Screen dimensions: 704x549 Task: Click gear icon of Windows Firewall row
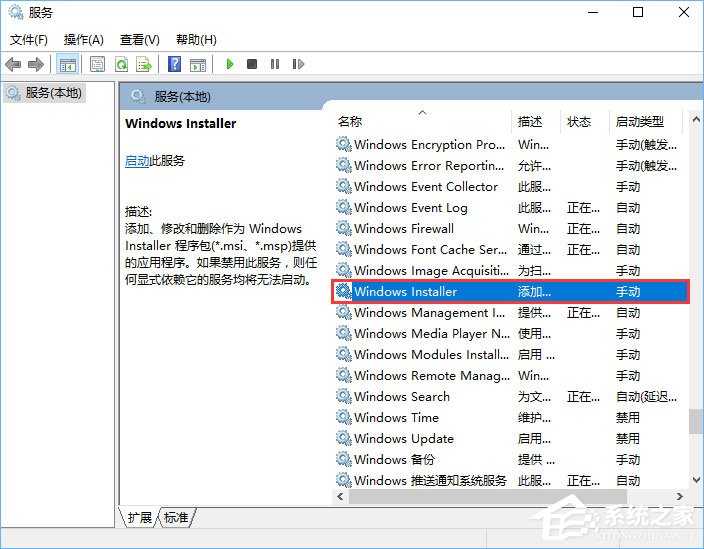coord(343,228)
